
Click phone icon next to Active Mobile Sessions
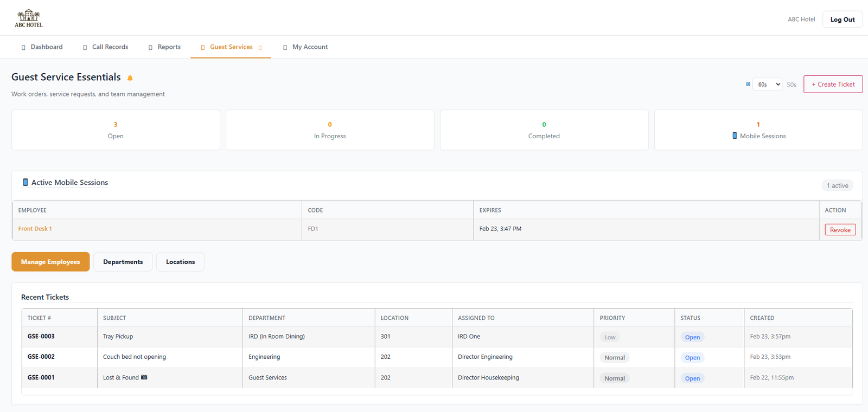pos(25,182)
